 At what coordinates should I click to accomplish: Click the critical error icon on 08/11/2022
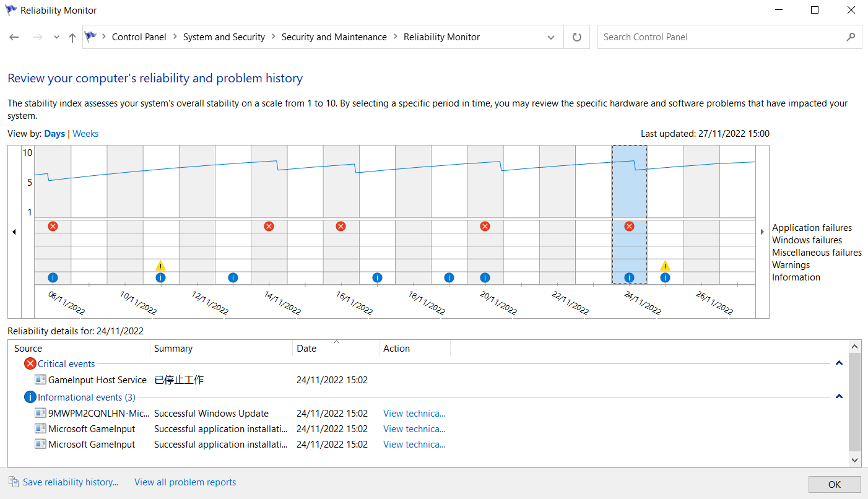[x=53, y=227]
